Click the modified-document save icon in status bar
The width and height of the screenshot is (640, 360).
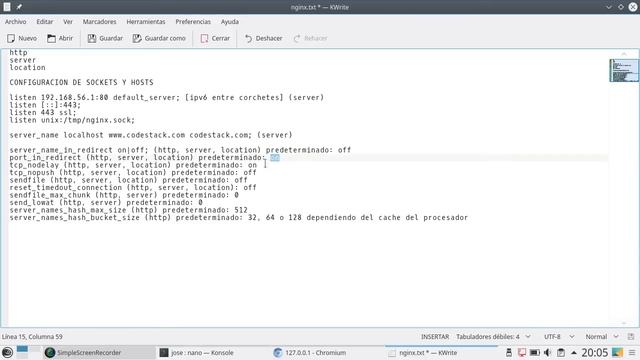click(631, 337)
